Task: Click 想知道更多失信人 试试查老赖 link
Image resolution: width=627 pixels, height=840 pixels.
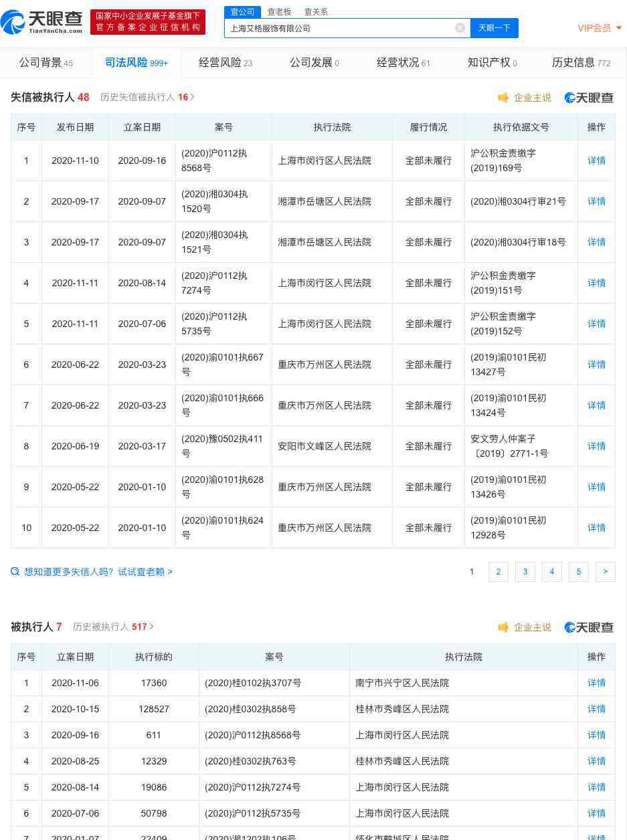Action: [x=92, y=572]
